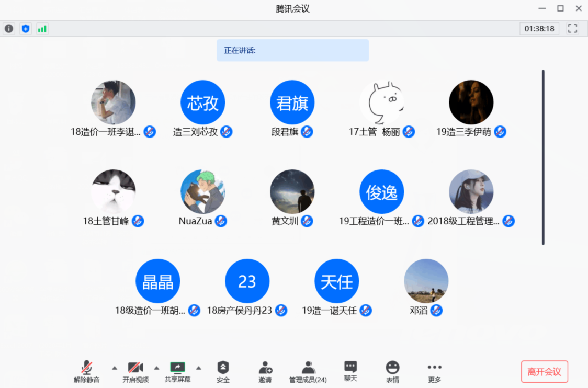
Task: Click the name label 19造三李伊萌
Action: [x=464, y=132]
